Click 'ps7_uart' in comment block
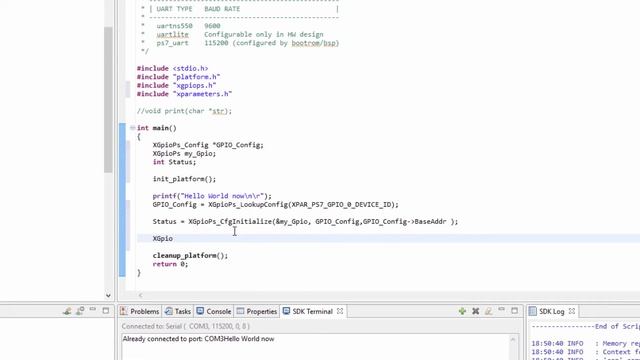 coord(173,43)
